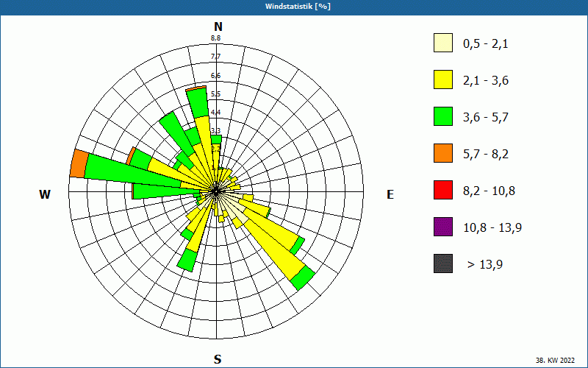Click the dark gray > 13,9 legend swatch
This screenshot has width=588, height=368.
click(443, 263)
